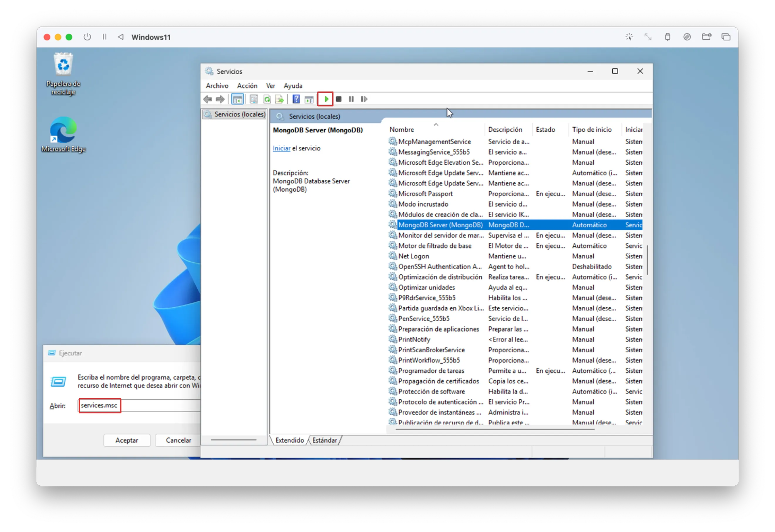Screen dimensions: 775x532
Task: Click the Refresh toolbar icon
Action: pos(267,99)
